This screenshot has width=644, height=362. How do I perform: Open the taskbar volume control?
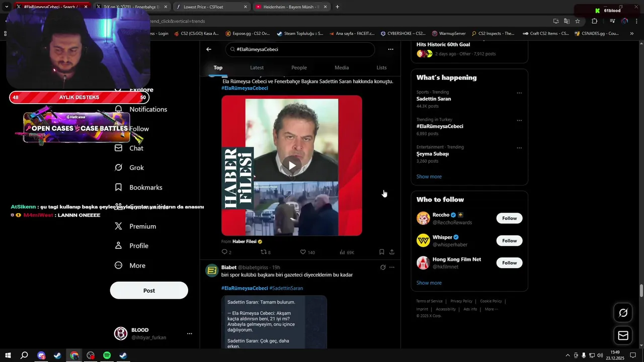tap(600, 355)
